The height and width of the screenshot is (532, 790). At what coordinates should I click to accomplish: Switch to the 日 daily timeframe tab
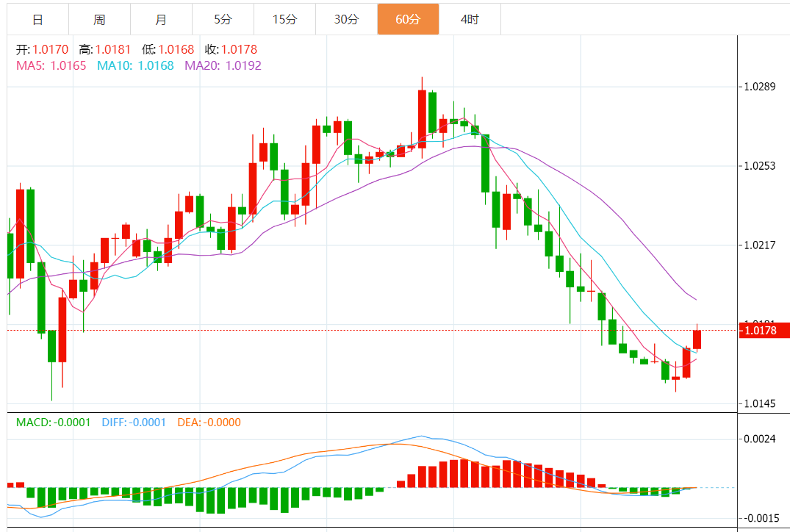tap(37, 19)
